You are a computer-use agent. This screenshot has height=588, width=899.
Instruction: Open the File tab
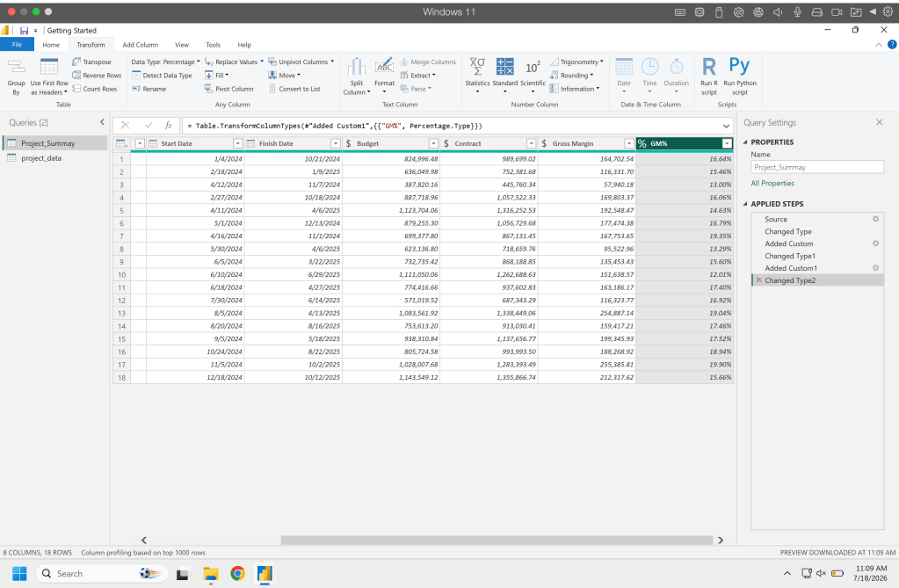click(x=18, y=45)
